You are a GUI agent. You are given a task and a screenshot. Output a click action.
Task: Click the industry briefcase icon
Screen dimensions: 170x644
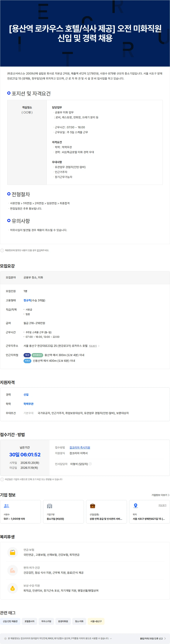(92, 506)
